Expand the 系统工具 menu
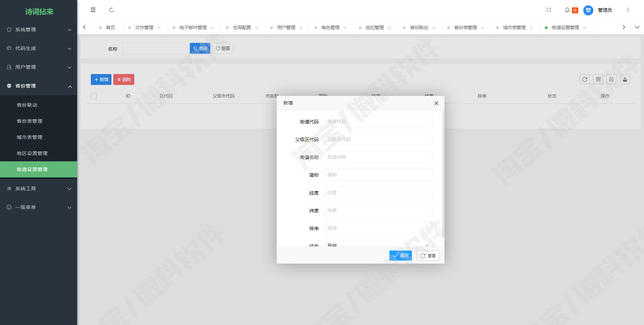Image resolution: width=644 pixels, height=325 pixels. [39, 188]
